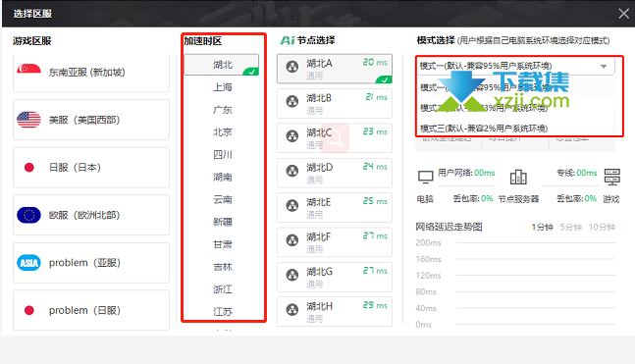Click the red dot icon beside 日服（日本）
This screenshot has width=635, height=364.
tap(29, 167)
